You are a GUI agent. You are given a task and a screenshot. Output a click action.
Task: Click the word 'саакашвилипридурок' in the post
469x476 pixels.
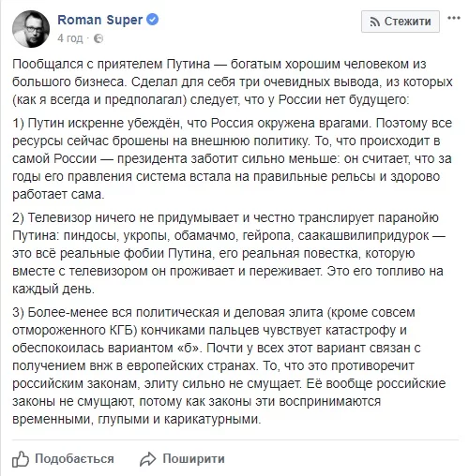tap(363, 235)
